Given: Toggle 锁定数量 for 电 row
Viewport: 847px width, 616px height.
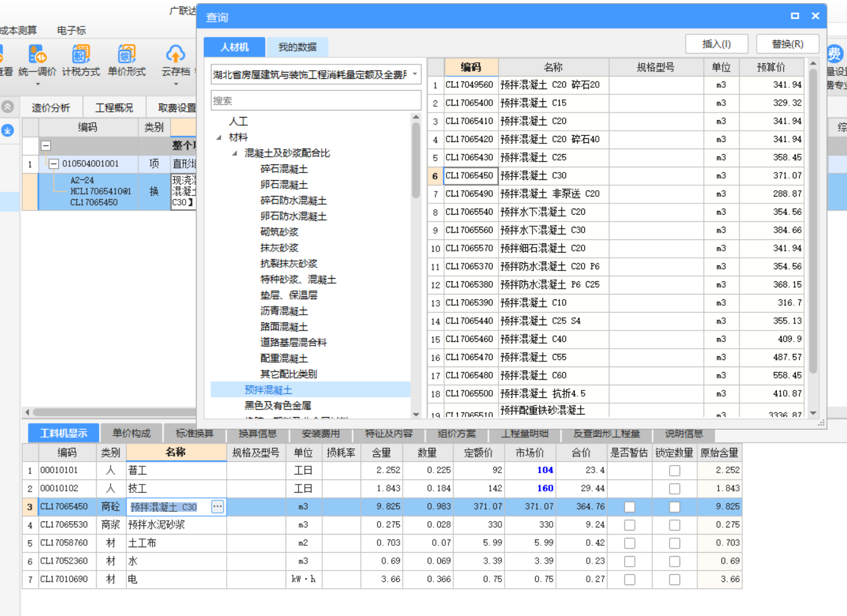Looking at the screenshot, I should (675, 579).
